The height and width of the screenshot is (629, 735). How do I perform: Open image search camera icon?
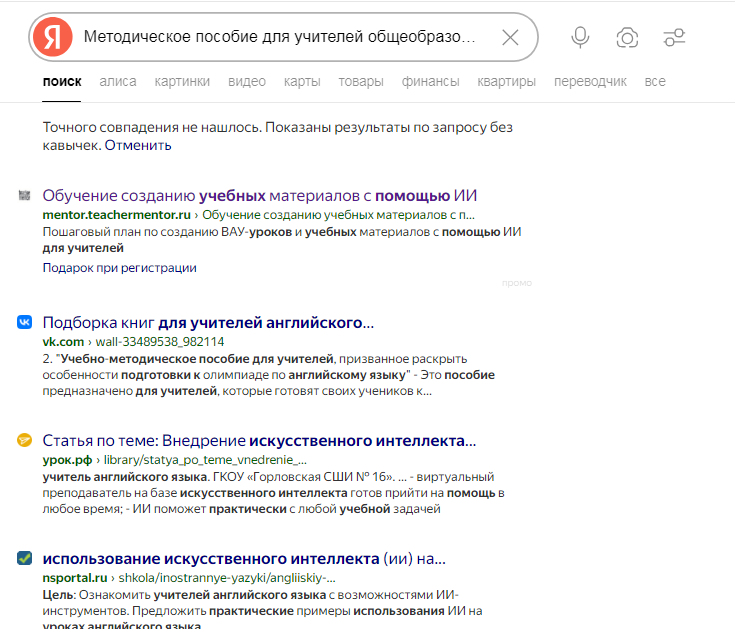coord(627,38)
